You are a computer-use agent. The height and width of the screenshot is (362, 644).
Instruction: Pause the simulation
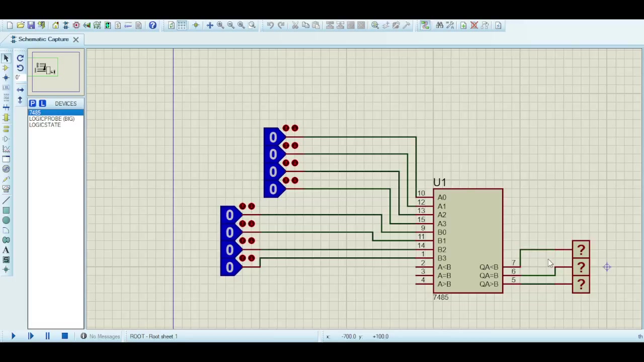tap(47, 336)
